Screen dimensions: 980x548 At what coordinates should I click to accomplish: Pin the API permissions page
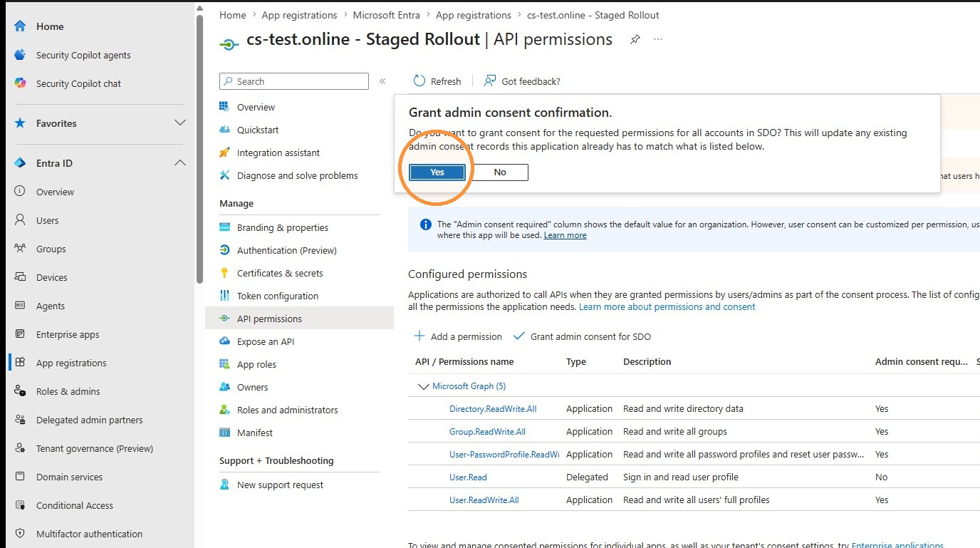tap(635, 40)
